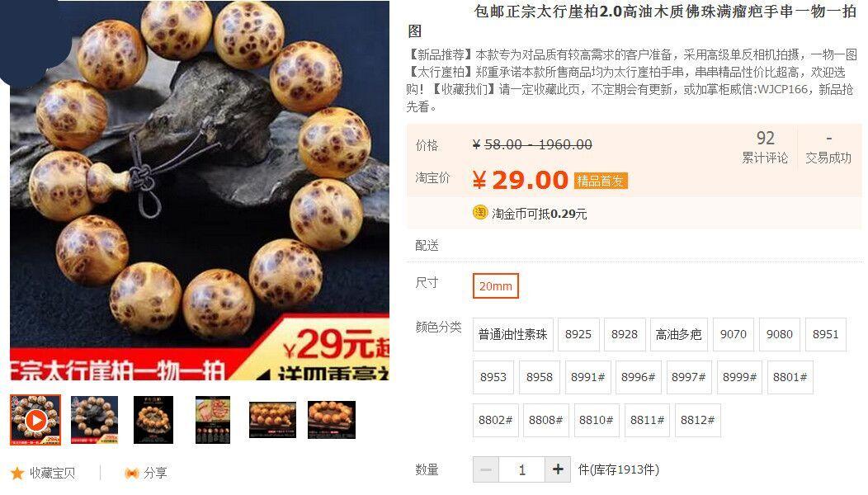The image size is (868, 495).
Task: Pick the 8812# variant
Action: 697,420
